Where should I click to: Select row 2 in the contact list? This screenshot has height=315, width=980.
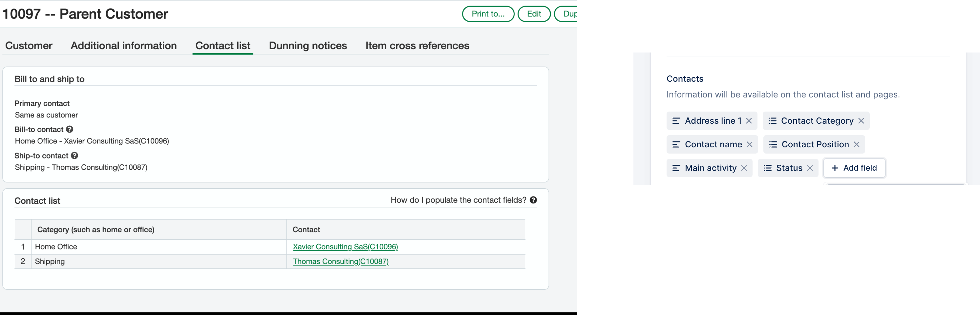tap(22, 262)
